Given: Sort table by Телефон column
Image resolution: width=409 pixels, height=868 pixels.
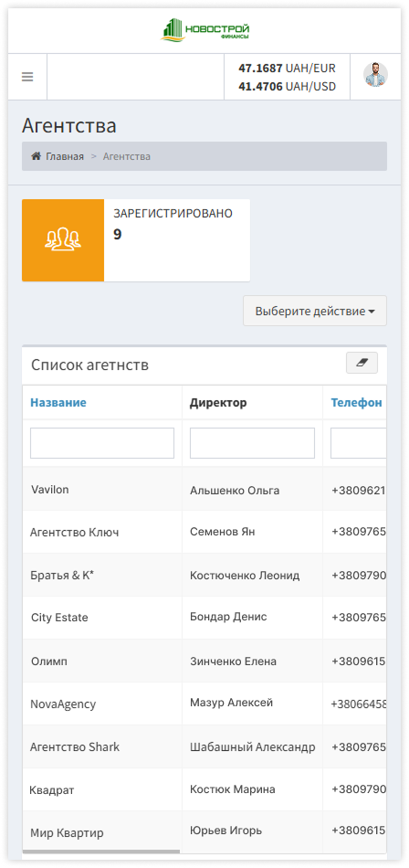Looking at the screenshot, I should pos(356,402).
